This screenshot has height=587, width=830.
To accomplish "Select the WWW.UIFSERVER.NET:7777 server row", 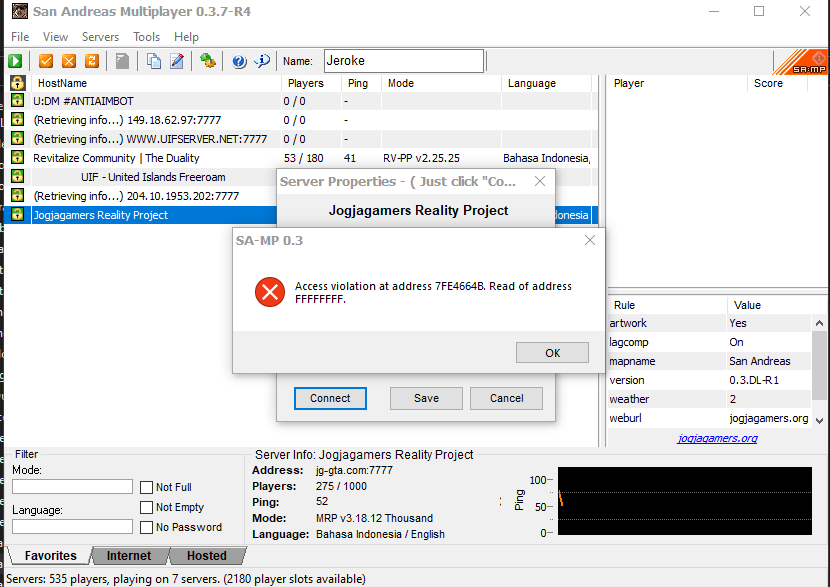I will click(302, 139).
